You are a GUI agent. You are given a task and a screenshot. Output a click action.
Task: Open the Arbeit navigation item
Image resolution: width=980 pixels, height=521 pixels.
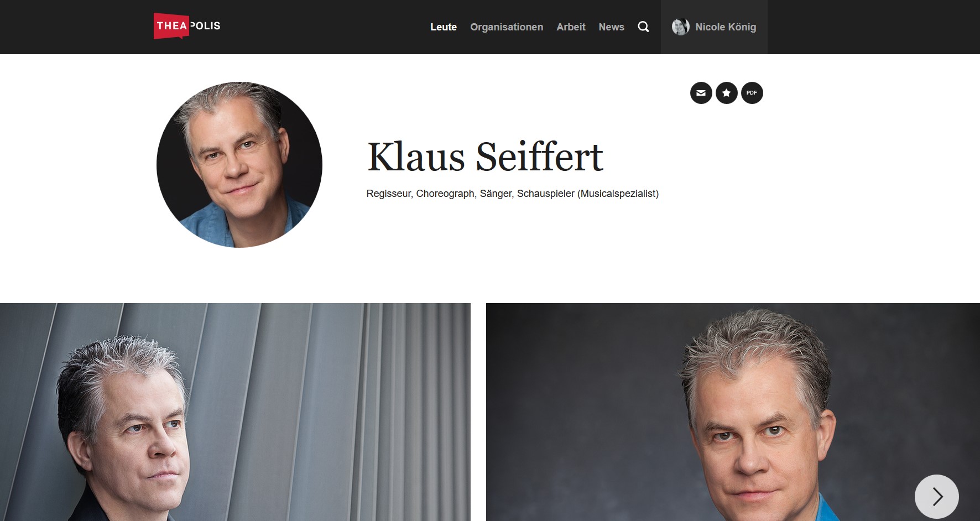[571, 27]
